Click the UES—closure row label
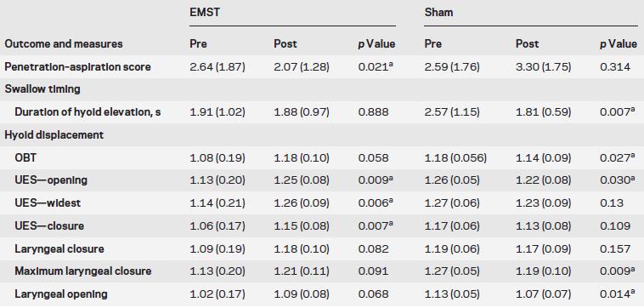 tap(49, 226)
